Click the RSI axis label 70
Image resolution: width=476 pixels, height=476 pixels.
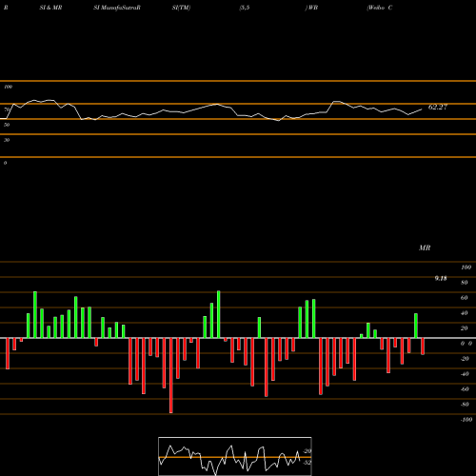(x=7, y=109)
